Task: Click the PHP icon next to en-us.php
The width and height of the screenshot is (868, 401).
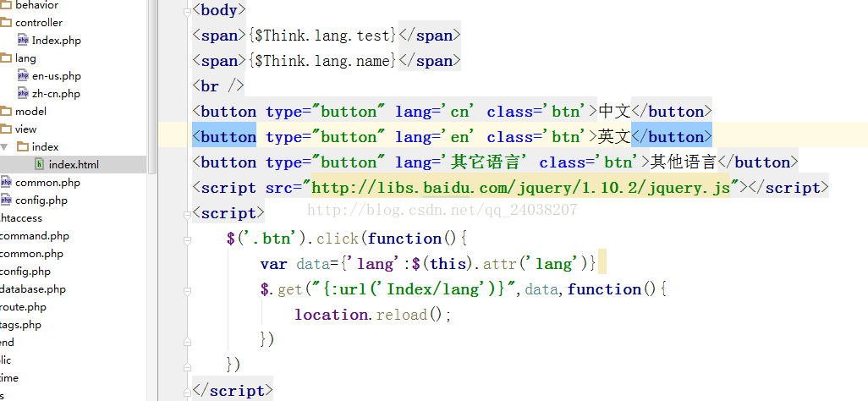Action: (23, 76)
